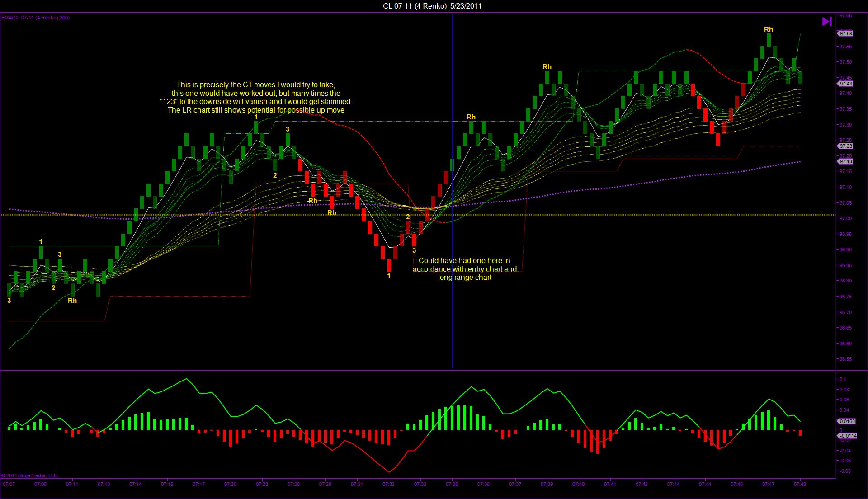This screenshot has width=868, height=499.
Task: Click the 96.65 price axis label
Action: 846,328
